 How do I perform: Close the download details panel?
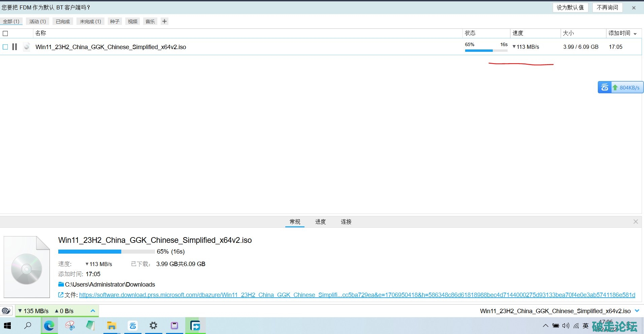point(636,222)
